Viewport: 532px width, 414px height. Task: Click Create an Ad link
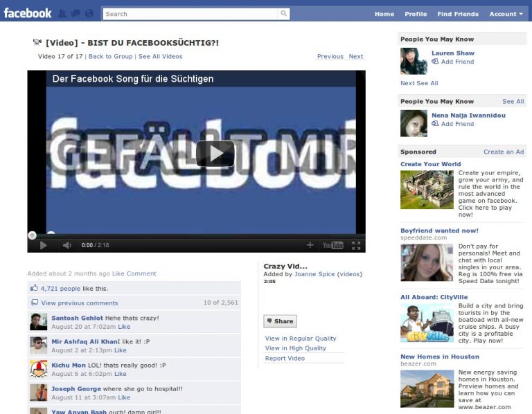[504, 152]
